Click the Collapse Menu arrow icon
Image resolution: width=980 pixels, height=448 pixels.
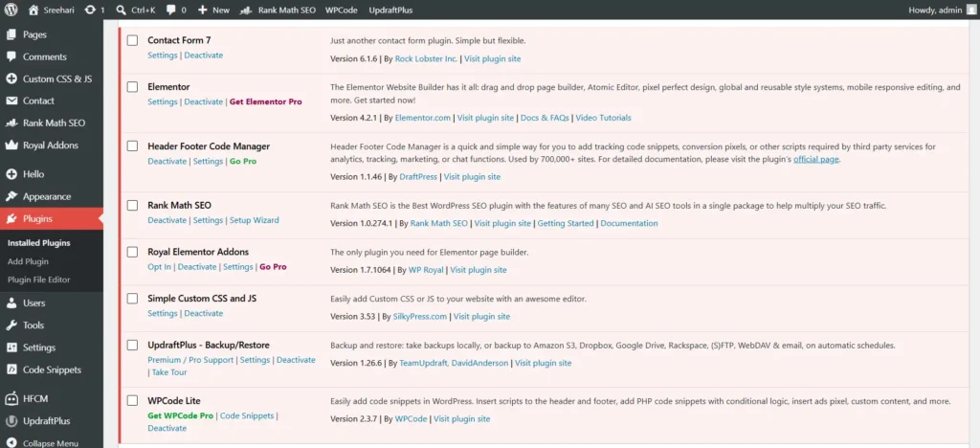click(11, 443)
